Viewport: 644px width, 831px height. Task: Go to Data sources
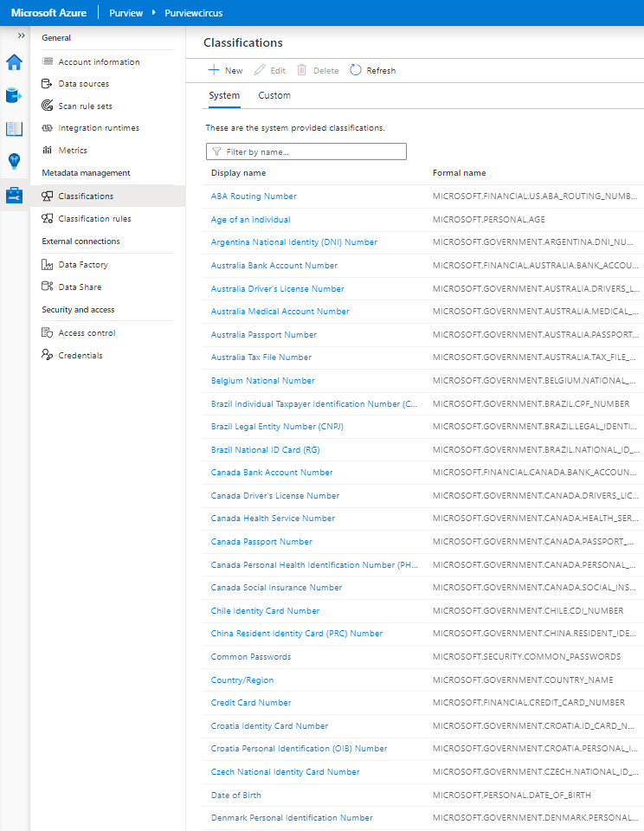(x=83, y=84)
